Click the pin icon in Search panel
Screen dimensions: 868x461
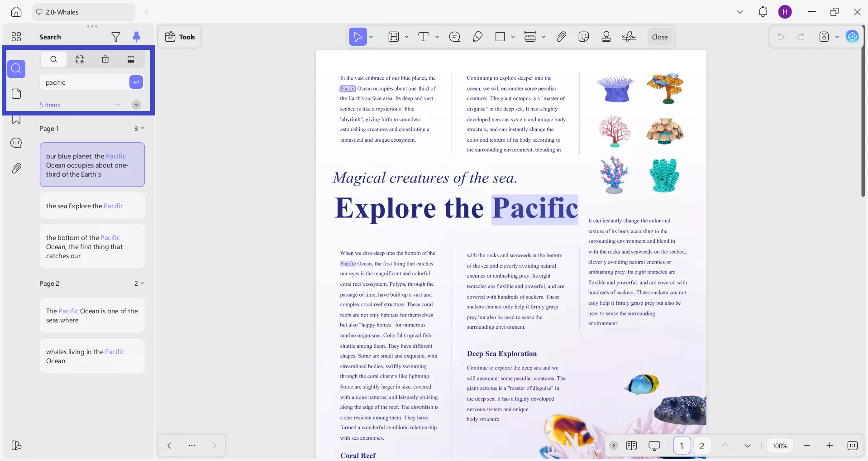pyautogui.click(x=136, y=37)
